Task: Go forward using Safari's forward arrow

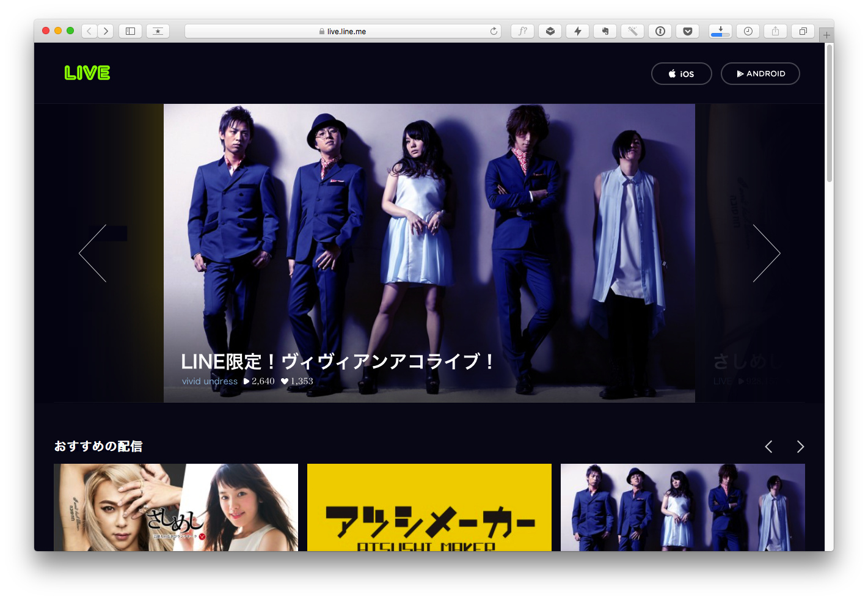Action: [106, 31]
